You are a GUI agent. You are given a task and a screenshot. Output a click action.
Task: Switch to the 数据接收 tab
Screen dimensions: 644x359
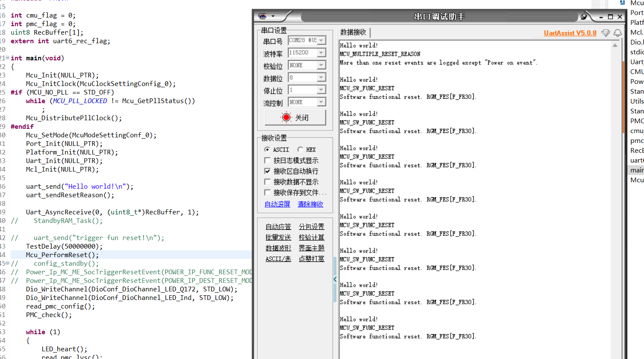353,32
